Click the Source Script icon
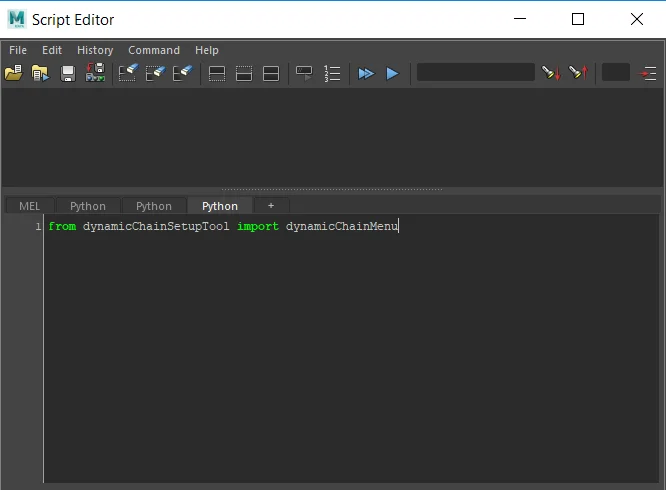The height and width of the screenshot is (490, 666). (x=40, y=73)
